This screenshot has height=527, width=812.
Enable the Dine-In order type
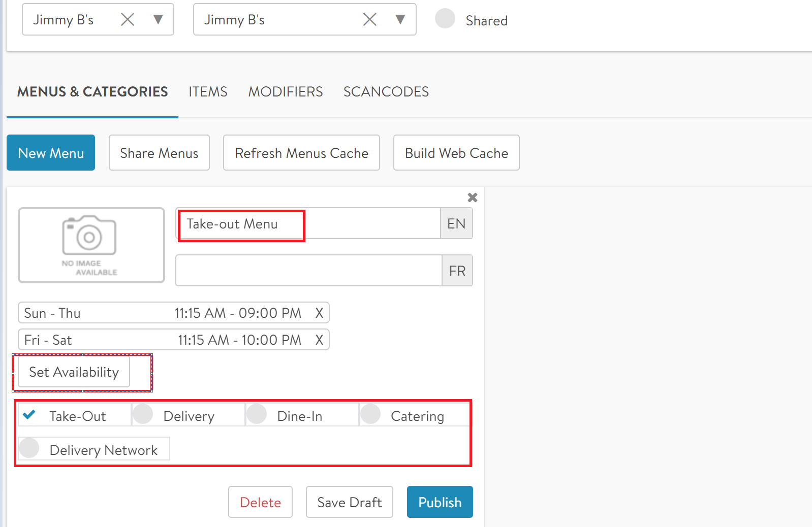point(257,414)
